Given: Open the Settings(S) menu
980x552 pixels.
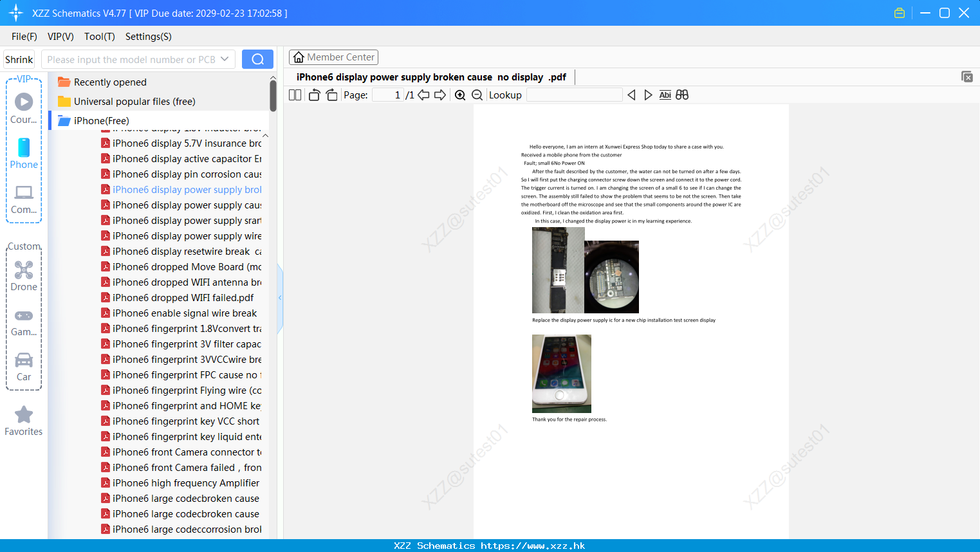Looking at the screenshot, I should pyautogui.click(x=149, y=37).
